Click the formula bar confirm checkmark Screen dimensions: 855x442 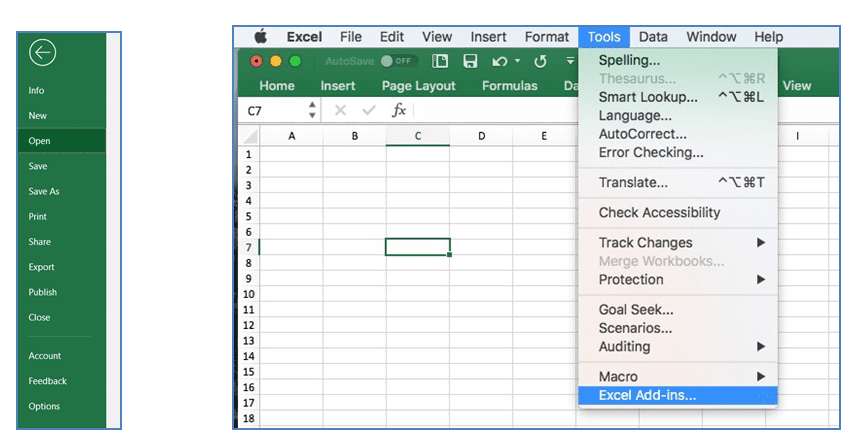(369, 111)
